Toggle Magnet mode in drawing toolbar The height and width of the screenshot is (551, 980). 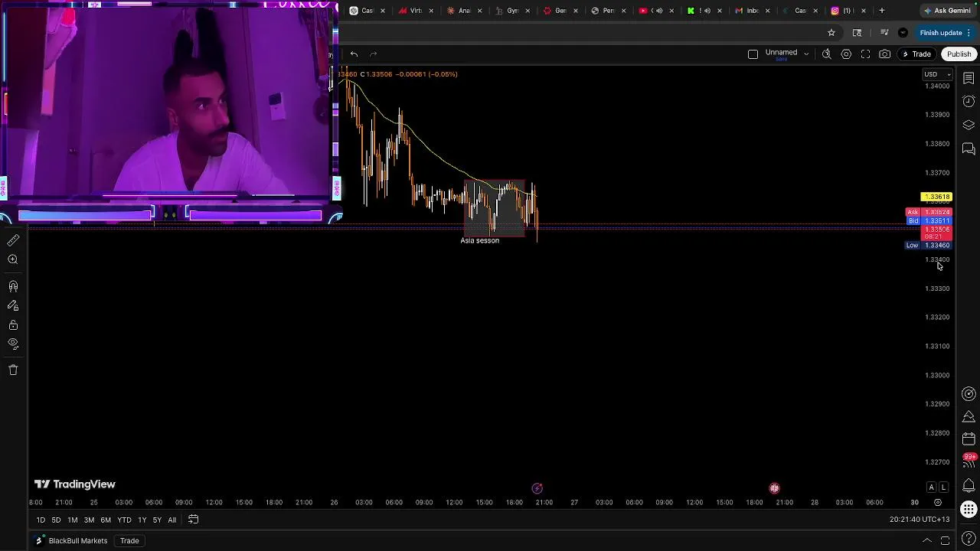(x=13, y=286)
